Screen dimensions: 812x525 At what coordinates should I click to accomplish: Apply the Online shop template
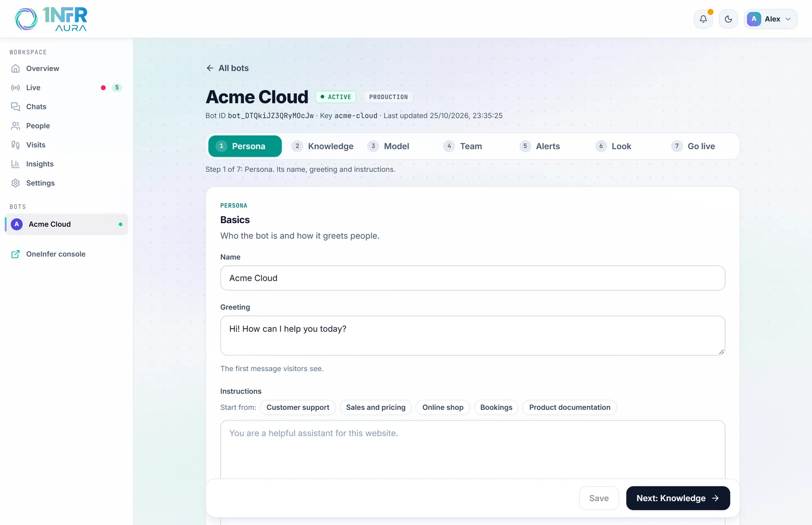point(443,407)
